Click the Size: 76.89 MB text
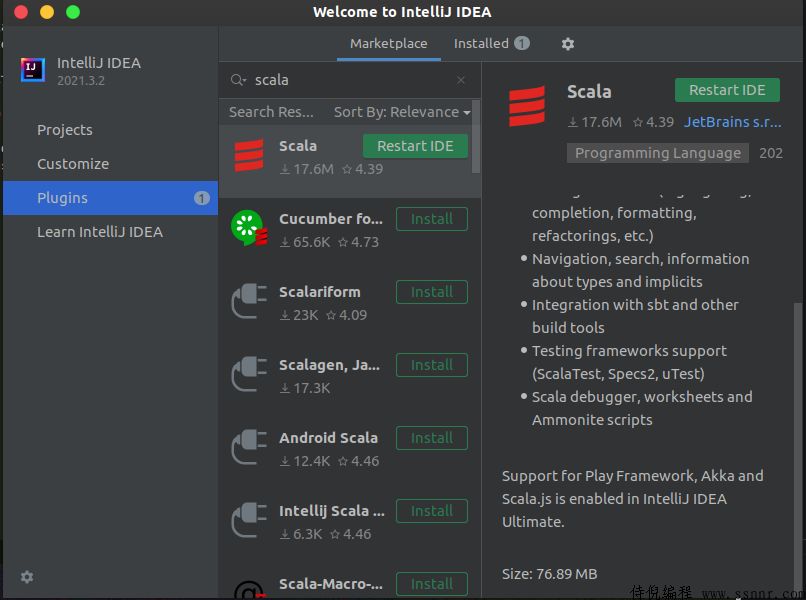806x600 pixels. click(549, 574)
